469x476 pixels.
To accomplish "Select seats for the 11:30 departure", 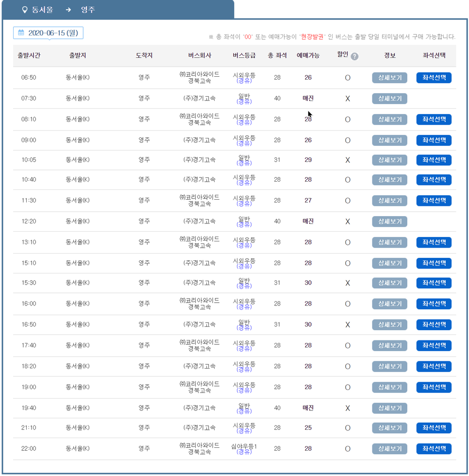I will (x=434, y=201).
